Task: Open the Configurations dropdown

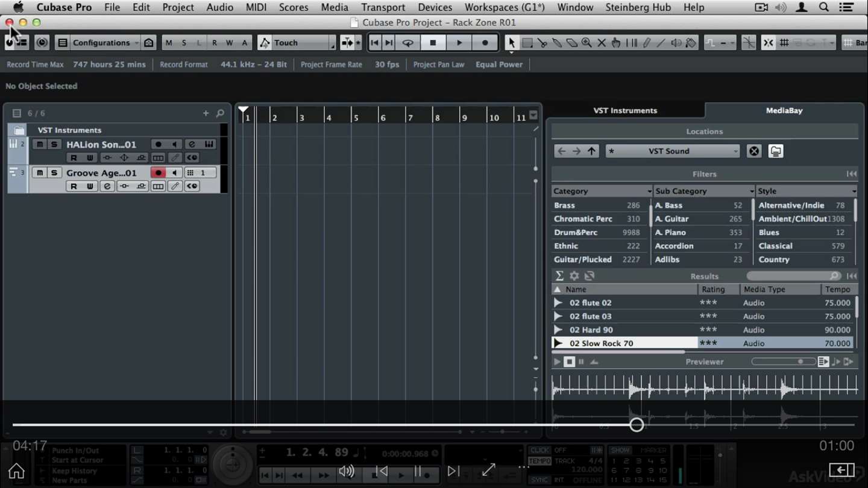Action: (105, 43)
